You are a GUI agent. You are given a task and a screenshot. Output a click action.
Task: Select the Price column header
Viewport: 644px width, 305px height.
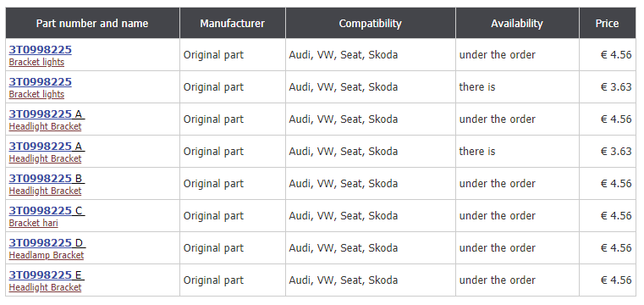(608, 23)
